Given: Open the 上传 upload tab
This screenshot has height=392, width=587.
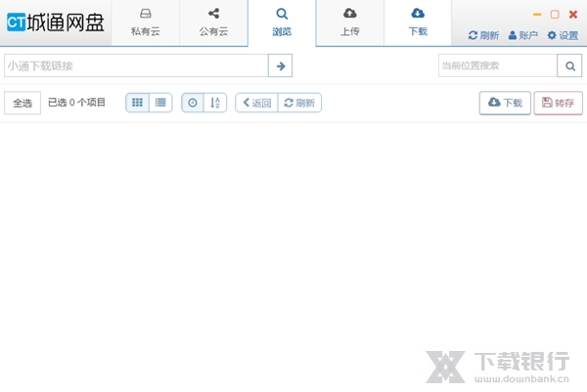Looking at the screenshot, I should click(349, 22).
